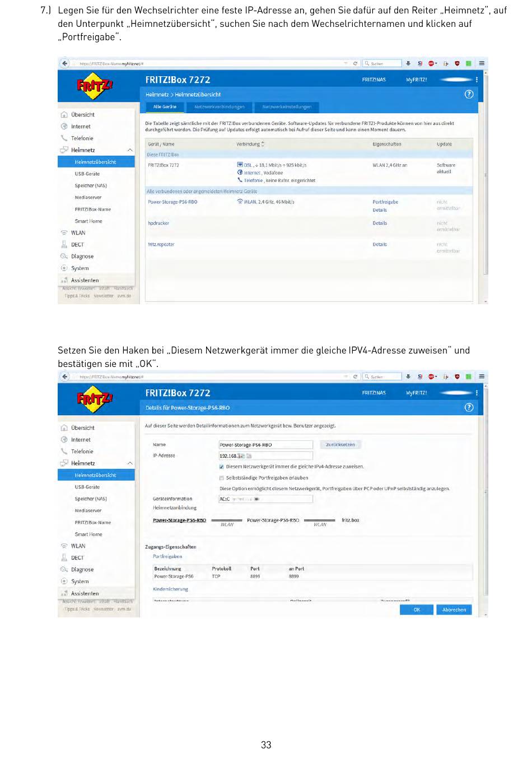Screen dimensions: 532x767
Task: Click vertical scrollbar of upper screenshot page
Action: click(x=486, y=174)
